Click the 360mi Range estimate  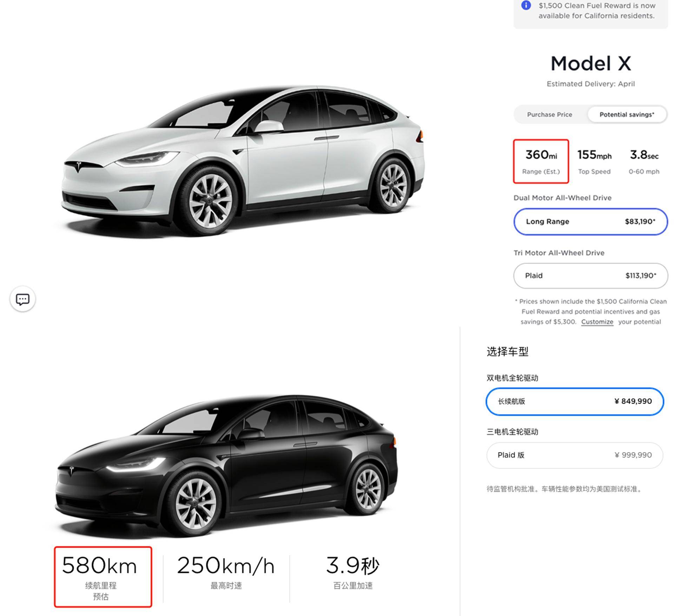point(541,161)
